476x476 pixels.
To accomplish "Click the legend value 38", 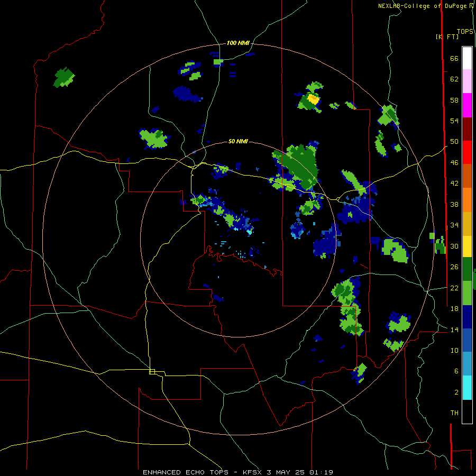I will (x=454, y=205).
